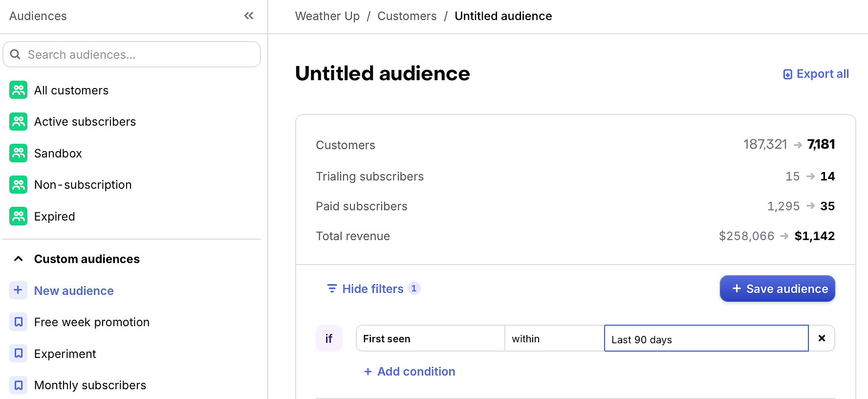This screenshot has width=868, height=399.
Task: Collapse the Audiences sidebar with double-chevron icon
Action: (x=249, y=16)
